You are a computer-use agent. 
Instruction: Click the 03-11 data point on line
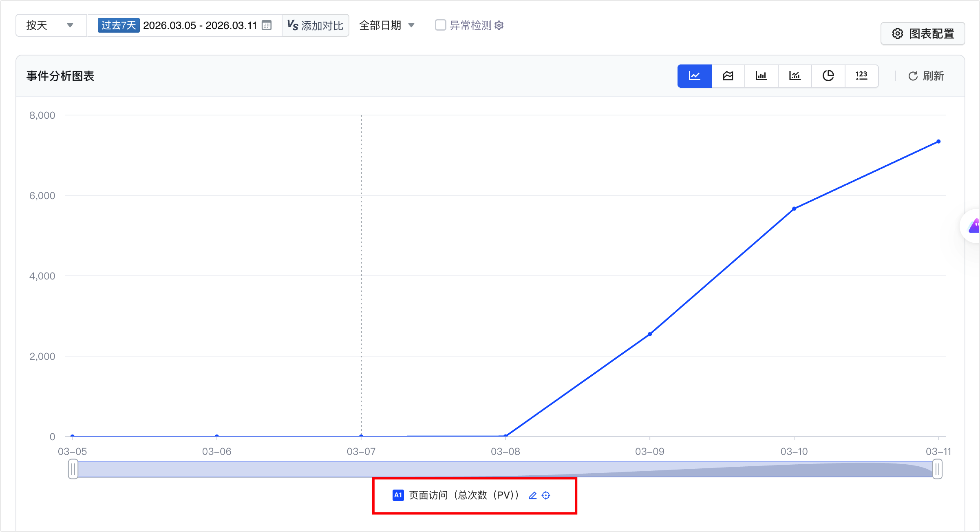click(938, 142)
